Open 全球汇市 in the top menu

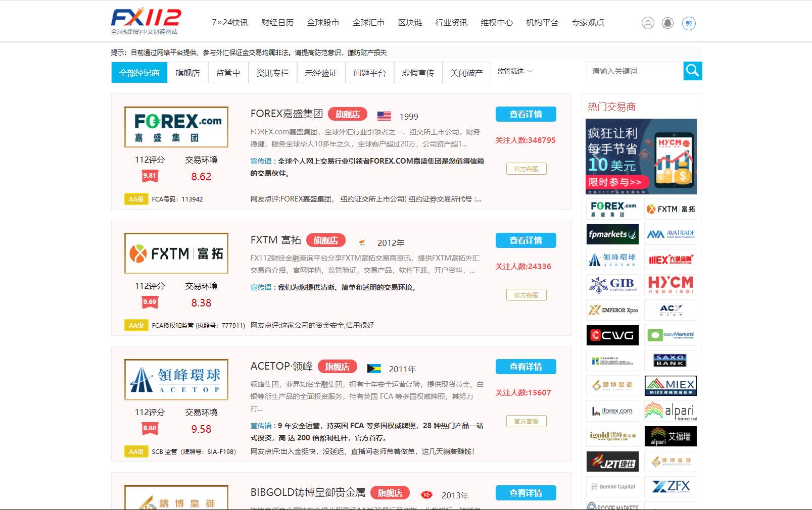click(x=368, y=23)
